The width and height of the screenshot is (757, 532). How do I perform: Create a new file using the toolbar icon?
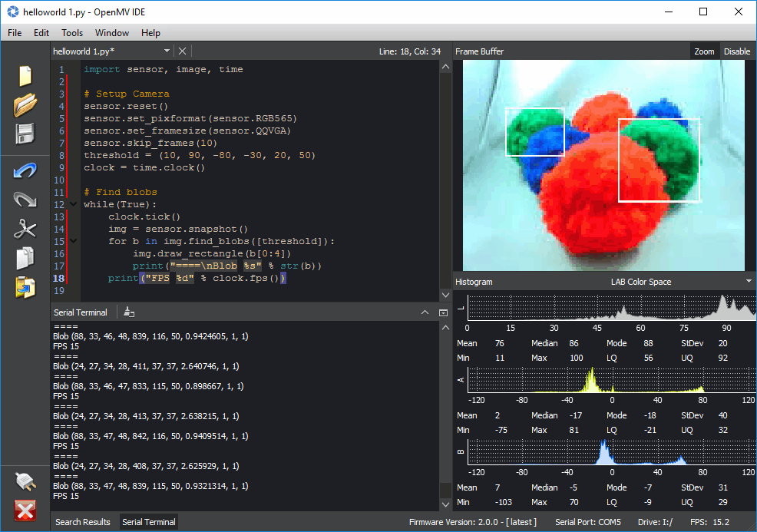[25, 75]
